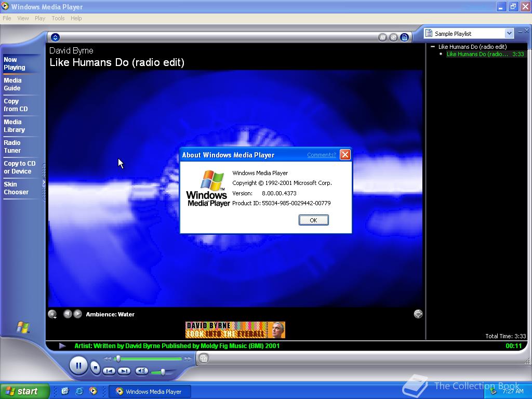Click the media player title bar icon
Viewport: 532px width, 399px height.
tap(5, 6)
